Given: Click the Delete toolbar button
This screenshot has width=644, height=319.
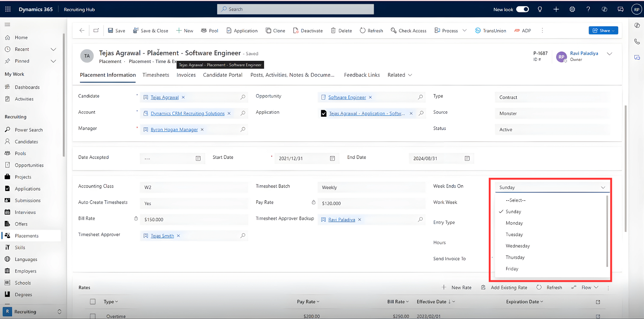Looking at the screenshot, I should tap(341, 31).
